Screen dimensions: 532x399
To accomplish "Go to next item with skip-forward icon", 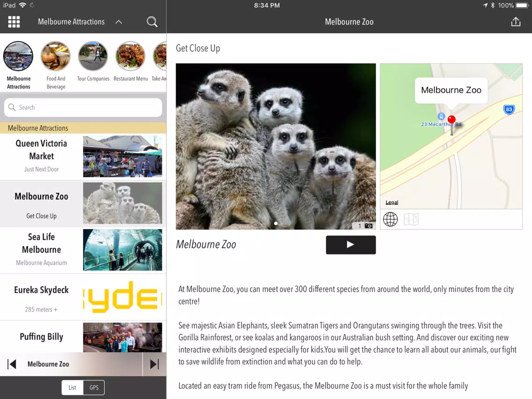I will click(x=155, y=364).
